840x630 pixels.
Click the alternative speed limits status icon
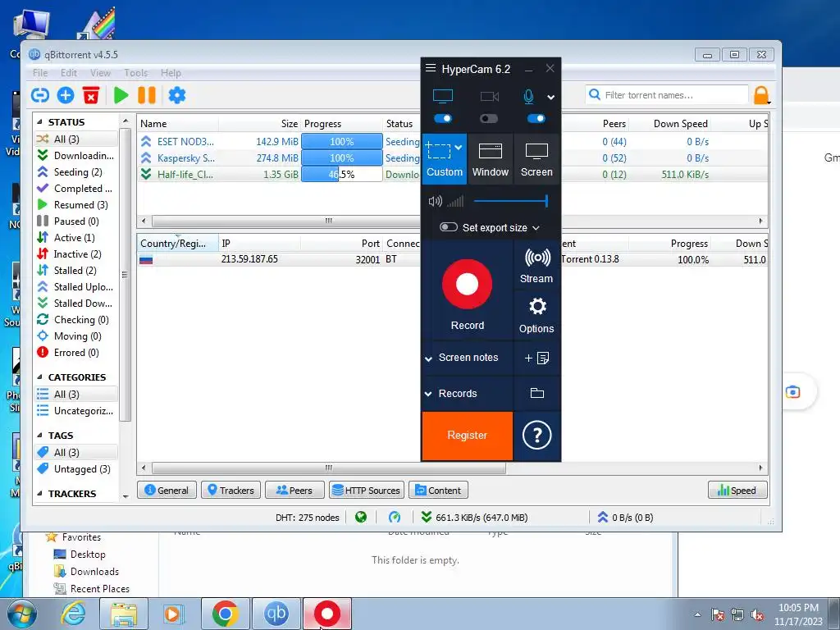pos(395,517)
